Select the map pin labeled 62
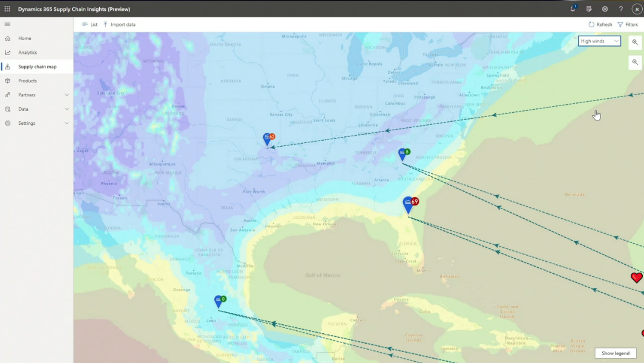This screenshot has width=644, height=363. click(x=269, y=139)
